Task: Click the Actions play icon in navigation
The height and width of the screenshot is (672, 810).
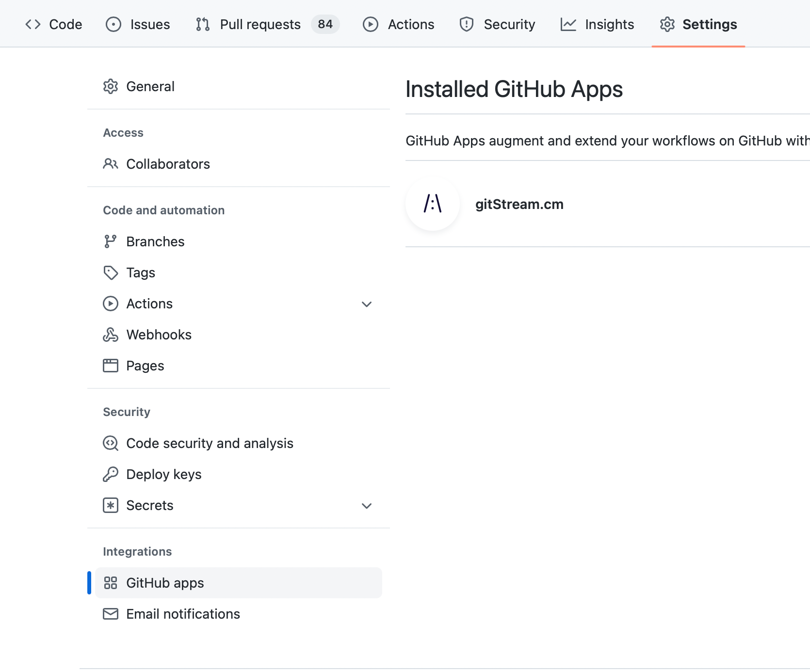Action: (x=371, y=24)
